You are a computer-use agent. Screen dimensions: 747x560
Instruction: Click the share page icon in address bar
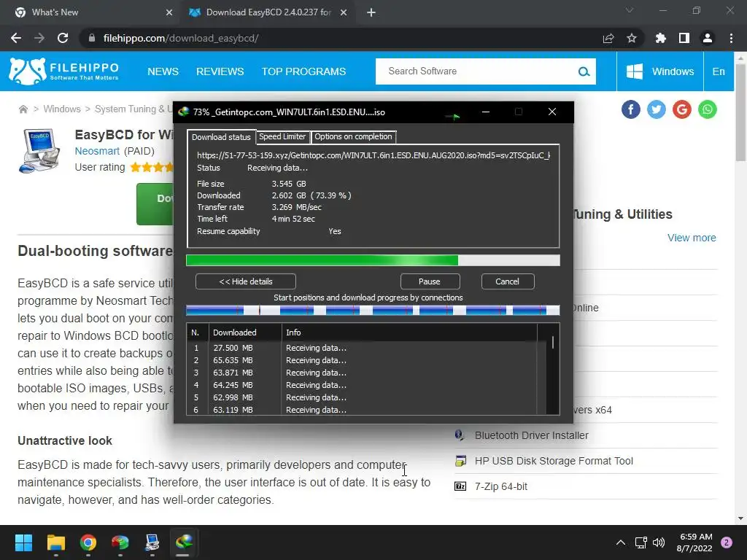coord(608,38)
